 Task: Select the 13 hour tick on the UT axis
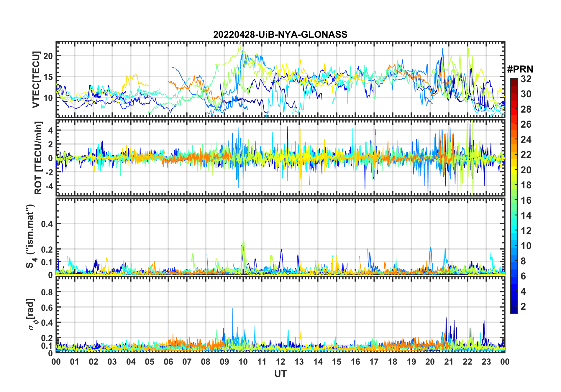coord(299,362)
